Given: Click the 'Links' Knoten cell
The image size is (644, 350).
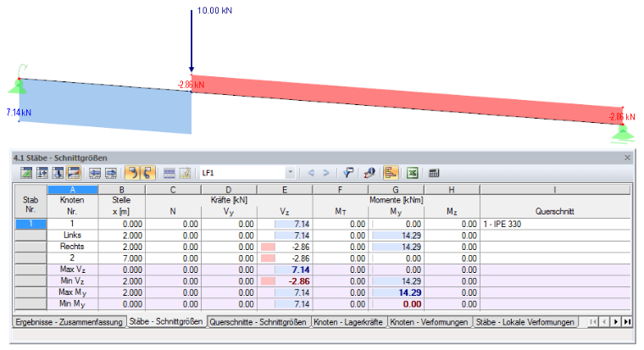Looking at the screenshot, I should 72,236.
